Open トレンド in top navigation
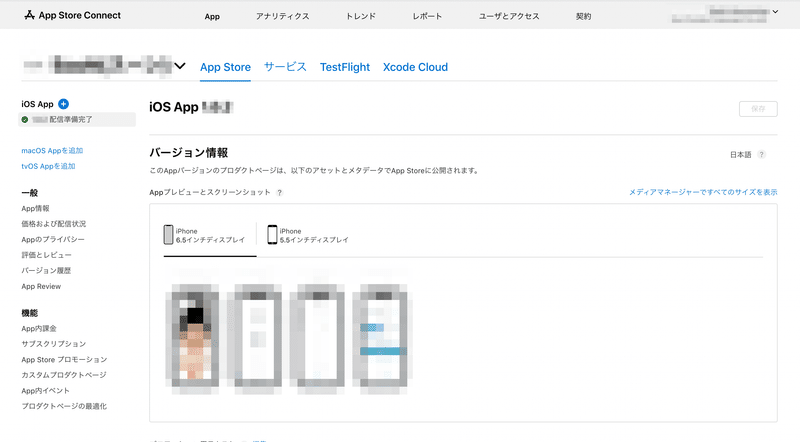800x442 pixels. pos(361,16)
